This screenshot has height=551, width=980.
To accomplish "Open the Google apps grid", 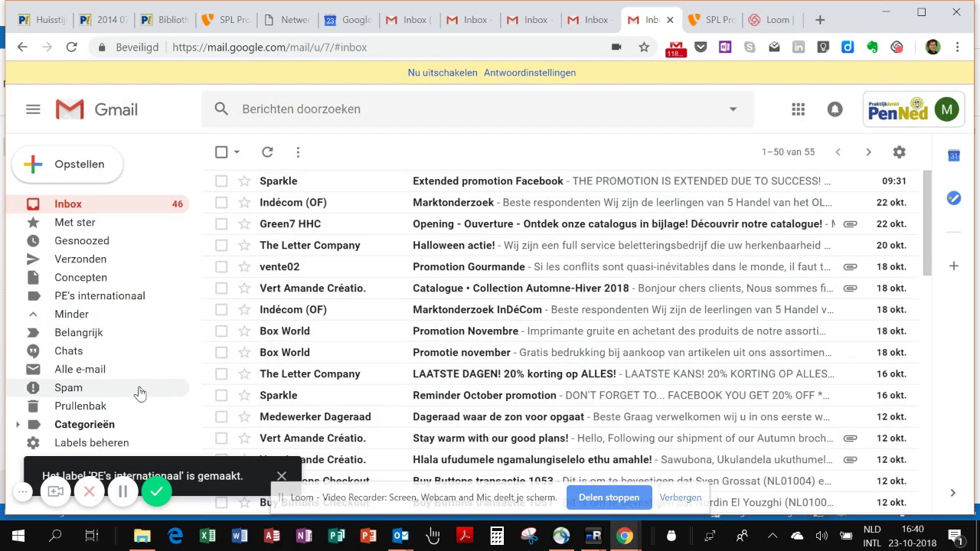I will point(798,109).
